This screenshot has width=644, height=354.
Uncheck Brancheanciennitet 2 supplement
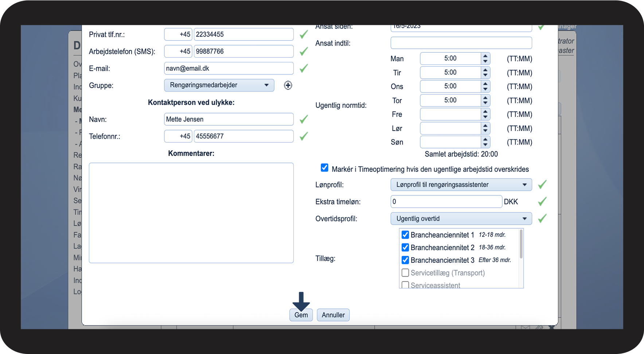(x=405, y=248)
